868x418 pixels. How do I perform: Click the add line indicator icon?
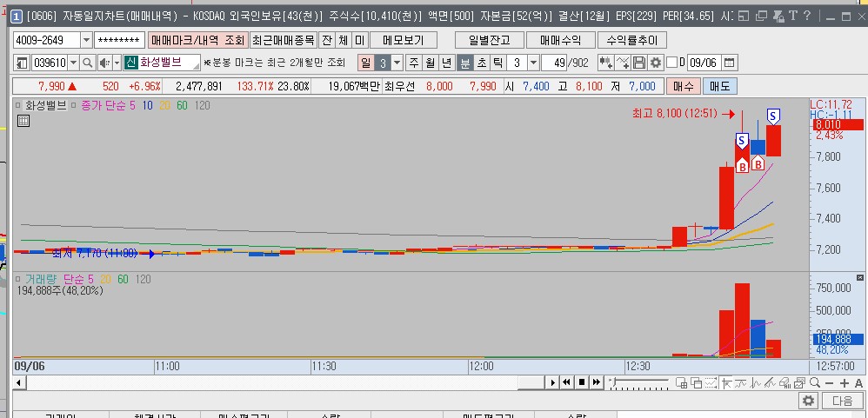[623, 63]
